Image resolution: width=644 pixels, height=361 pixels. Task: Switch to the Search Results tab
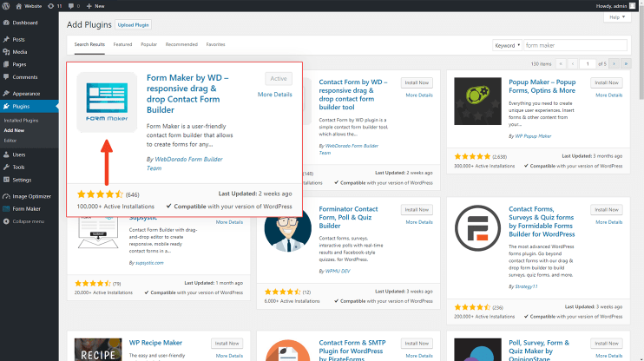pos(89,44)
